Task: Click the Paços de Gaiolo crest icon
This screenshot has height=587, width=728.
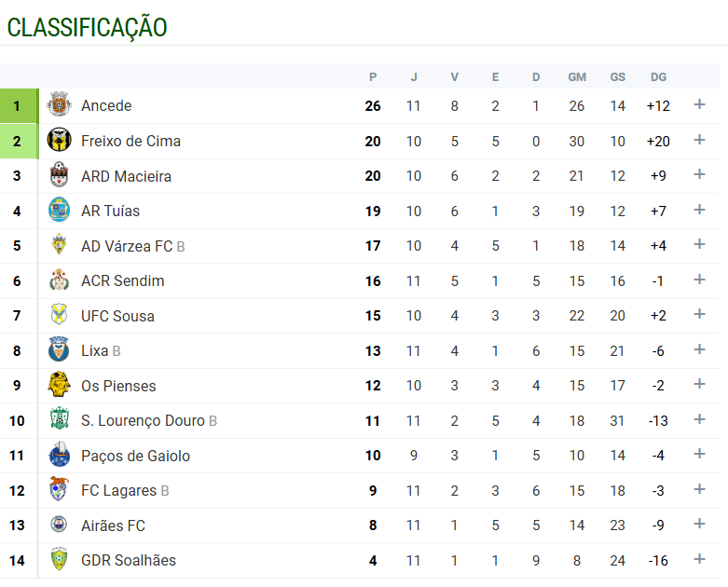Action: click(x=59, y=456)
